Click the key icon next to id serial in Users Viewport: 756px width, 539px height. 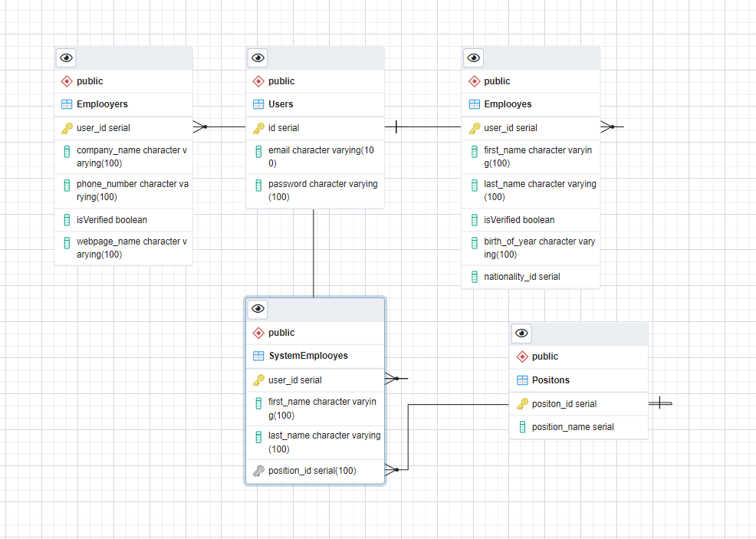(258, 127)
